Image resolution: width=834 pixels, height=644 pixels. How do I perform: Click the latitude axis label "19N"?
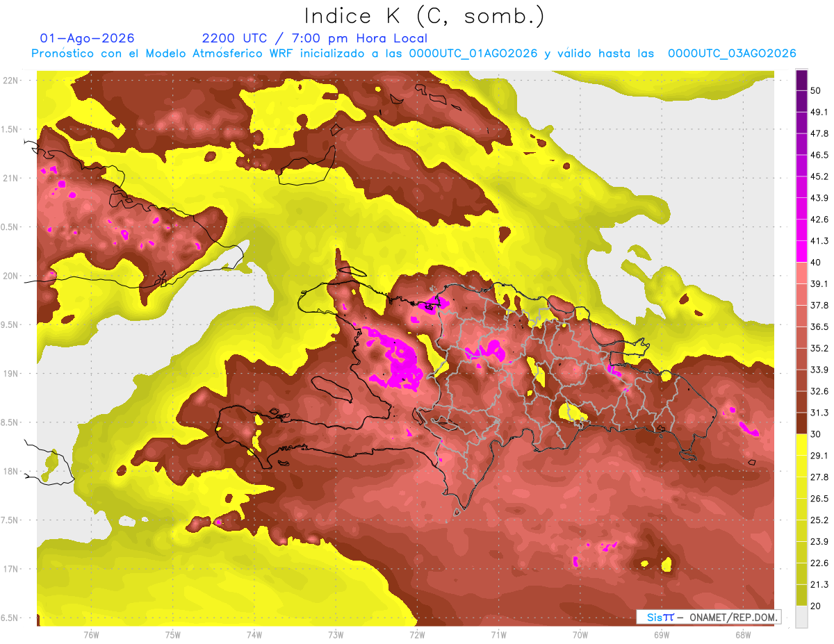pyautogui.click(x=10, y=373)
